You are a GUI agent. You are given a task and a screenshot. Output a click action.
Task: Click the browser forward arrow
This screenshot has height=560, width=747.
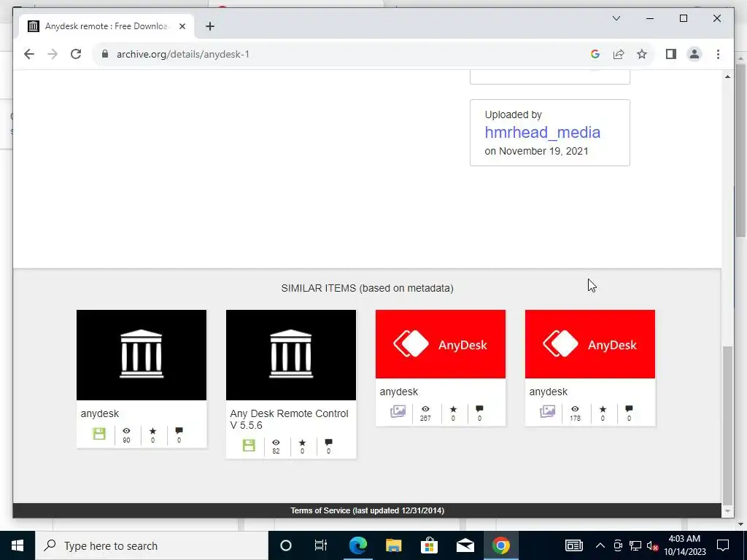pyautogui.click(x=53, y=54)
